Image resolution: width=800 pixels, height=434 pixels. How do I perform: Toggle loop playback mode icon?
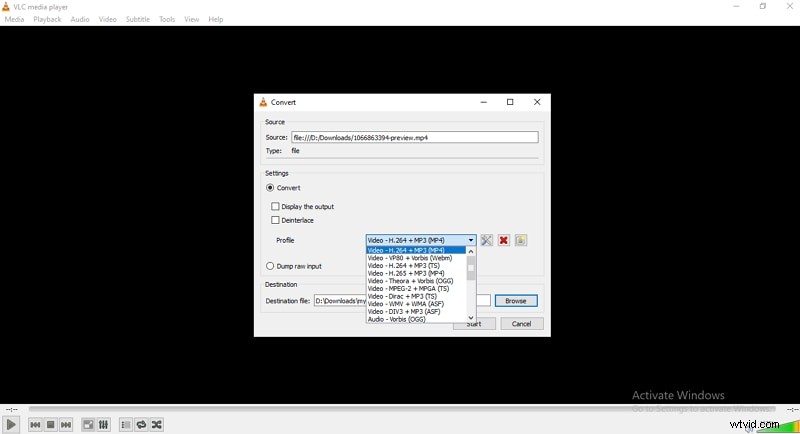point(141,424)
